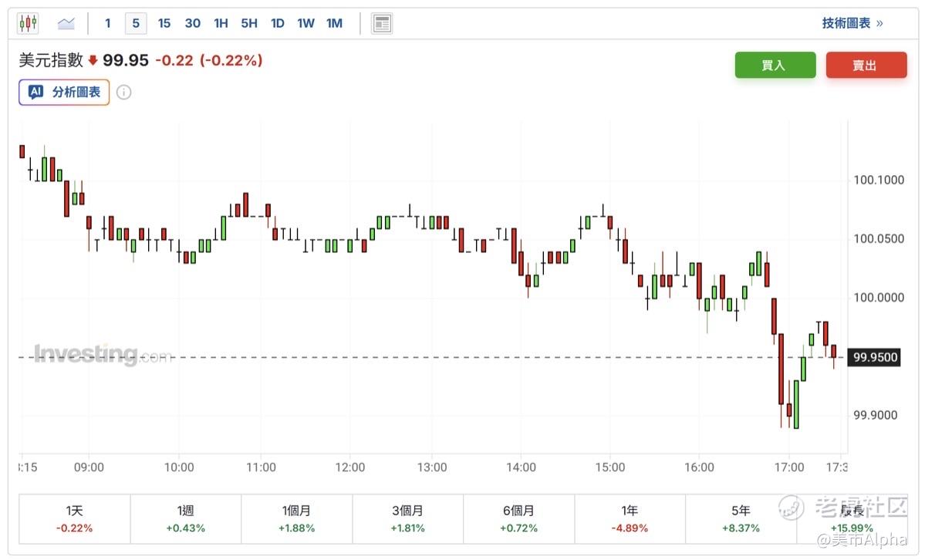Click the red down arrow beside price
Screen dimensions: 925x560
93,60
